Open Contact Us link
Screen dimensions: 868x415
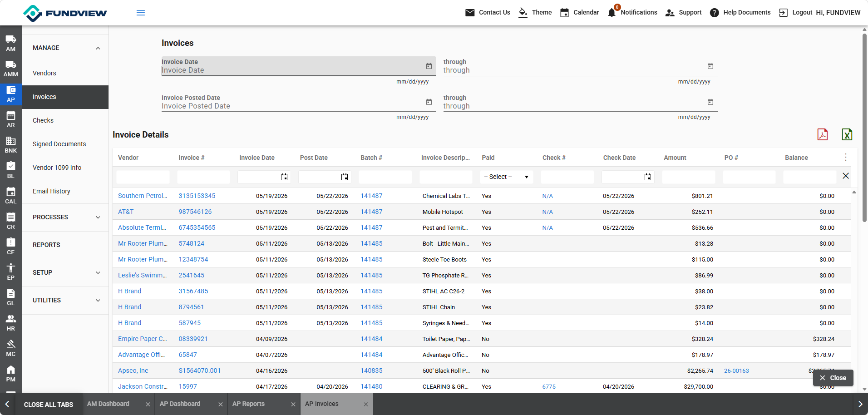[488, 12]
